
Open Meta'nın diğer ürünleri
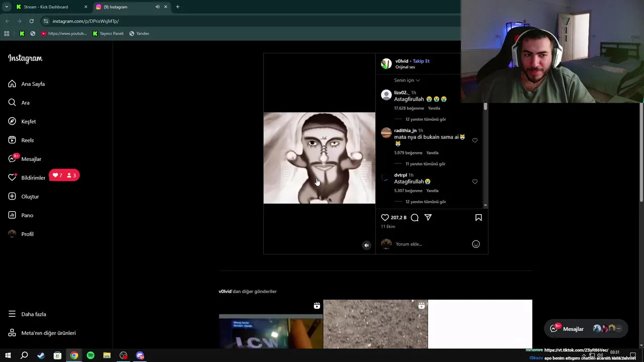[x=42, y=333]
